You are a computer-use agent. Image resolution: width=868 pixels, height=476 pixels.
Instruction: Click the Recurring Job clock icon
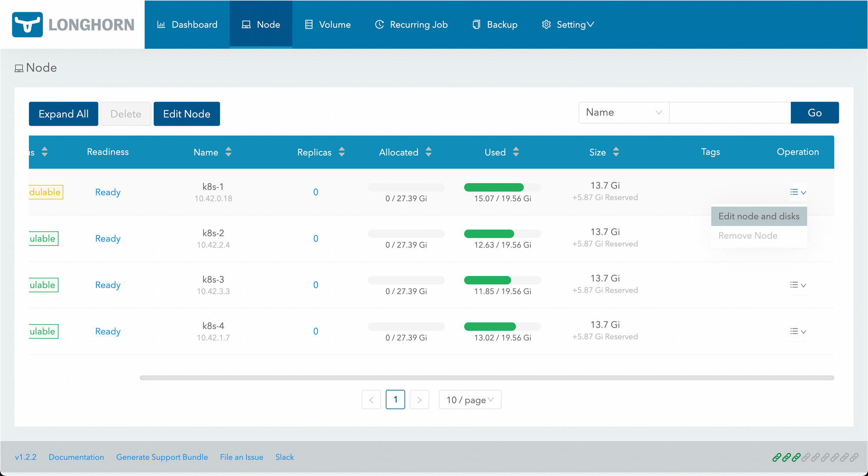[379, 25]
